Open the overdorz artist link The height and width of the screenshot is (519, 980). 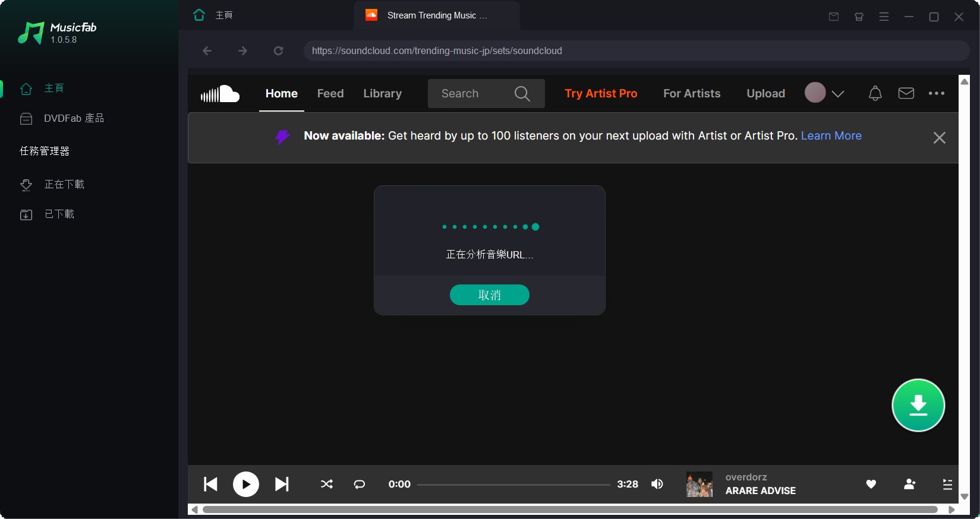(x=746, y=477)
